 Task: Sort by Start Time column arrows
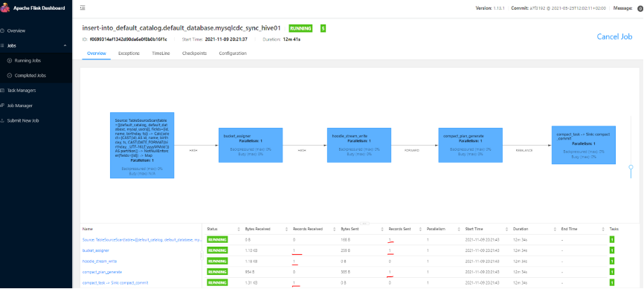[508, 229]
